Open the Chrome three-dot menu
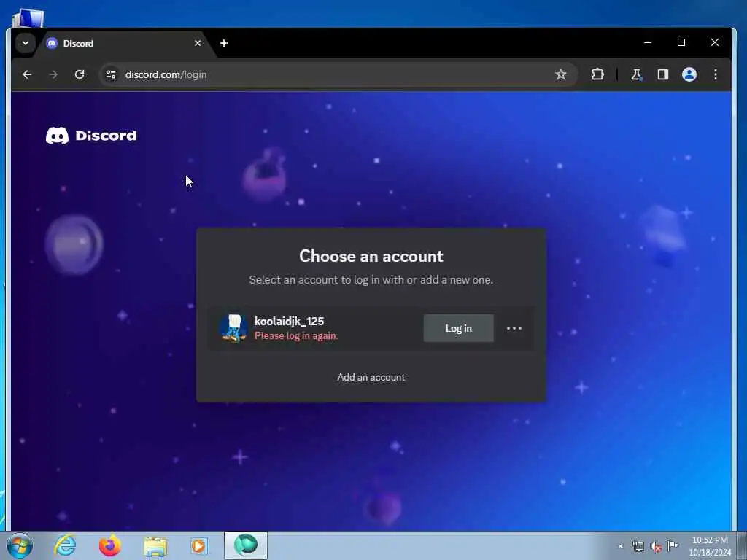747x560 pixels. (x=715, y=74)
